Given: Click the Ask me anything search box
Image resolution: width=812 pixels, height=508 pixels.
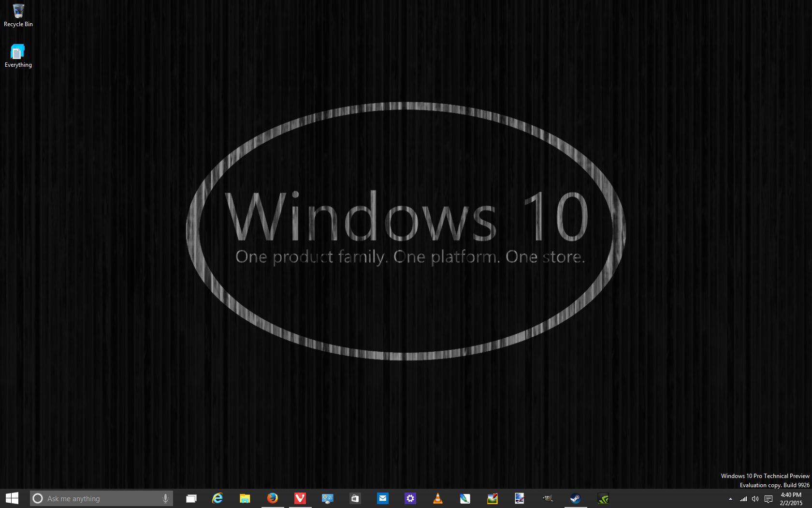Looking at the screenshot, I should coord(101,498).
